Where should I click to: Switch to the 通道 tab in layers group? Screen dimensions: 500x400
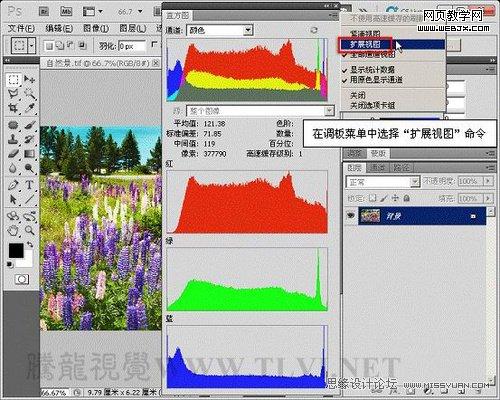pos(377,167)
